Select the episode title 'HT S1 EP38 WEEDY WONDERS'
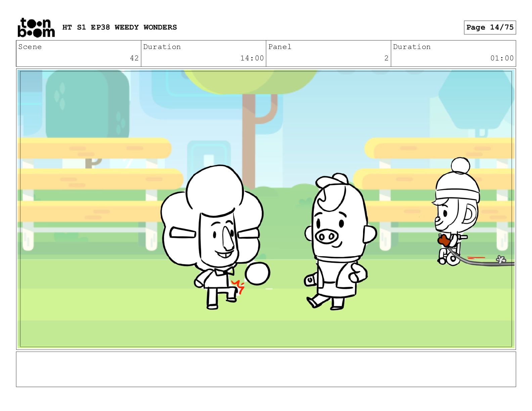The image size is (532, 411). [x=120, y=27]
